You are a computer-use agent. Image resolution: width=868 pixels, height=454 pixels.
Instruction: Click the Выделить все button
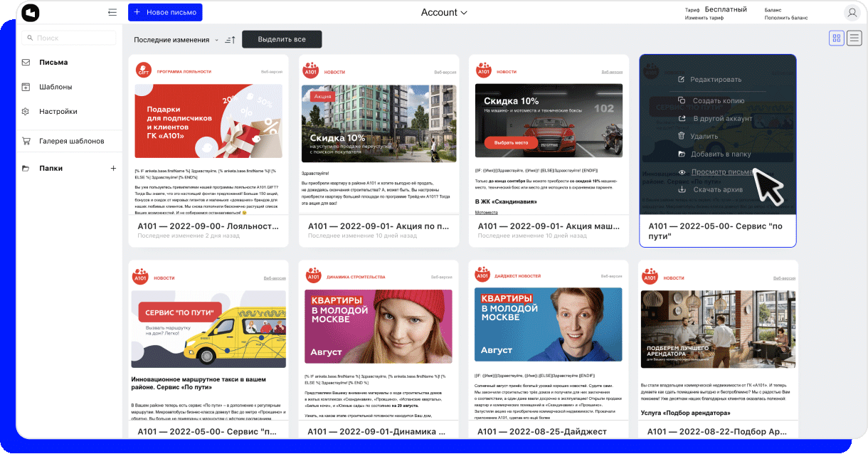point(282,39)
